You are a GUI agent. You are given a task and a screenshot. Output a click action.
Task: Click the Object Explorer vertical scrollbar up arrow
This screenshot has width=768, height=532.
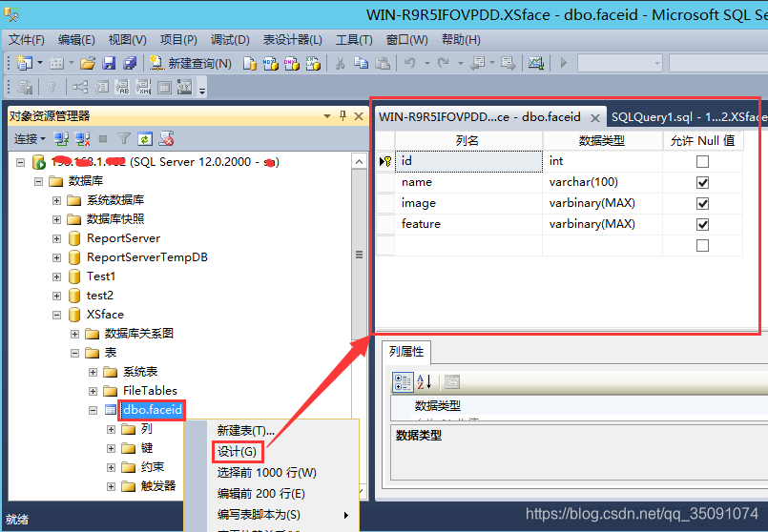pos(359,162)
